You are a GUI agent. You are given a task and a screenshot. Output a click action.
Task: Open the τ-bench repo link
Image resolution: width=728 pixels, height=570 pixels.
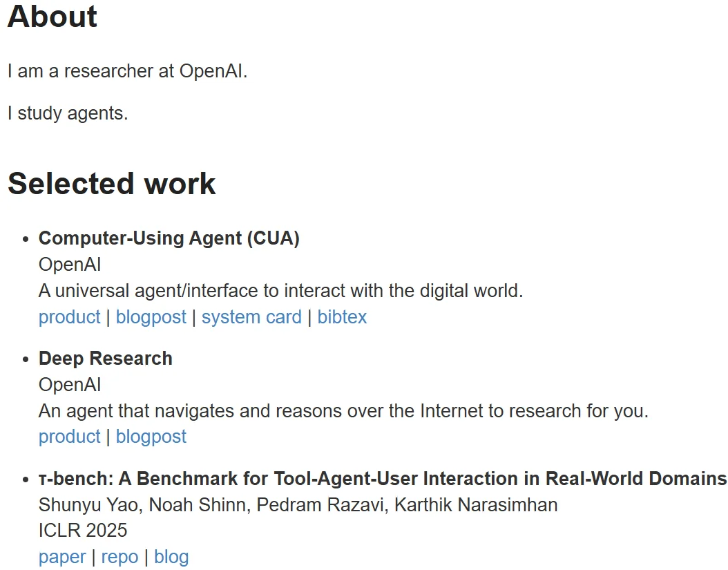click(x=119, y=557)
